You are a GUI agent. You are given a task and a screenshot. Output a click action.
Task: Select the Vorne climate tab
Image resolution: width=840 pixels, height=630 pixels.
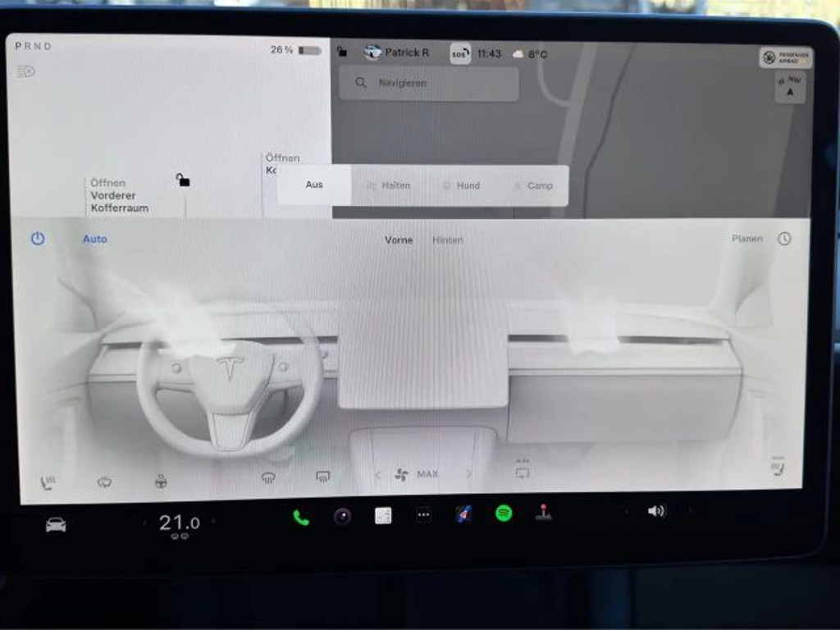(x=398, y=240)
